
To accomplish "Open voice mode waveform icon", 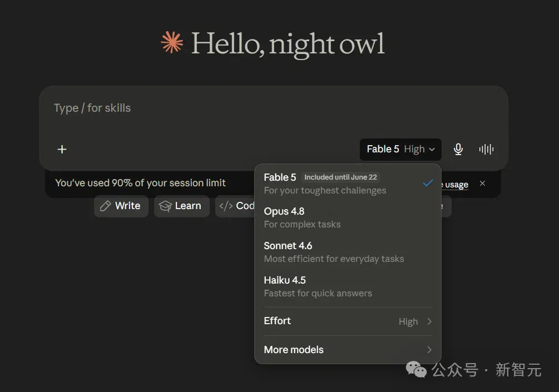I will [486, 150].
